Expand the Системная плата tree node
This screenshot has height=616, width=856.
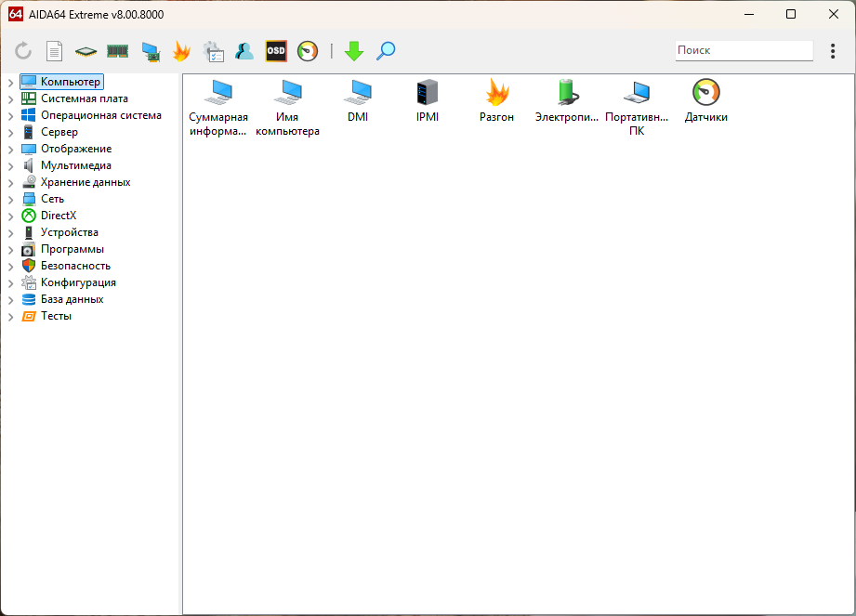tap(10, 99)
